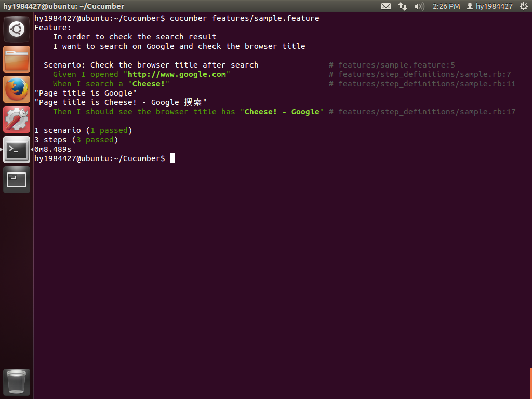Click the "features/sample.feature:5" comment
Image resolution: width=532 pixels, height=399 pixels.
pos(392,65)
